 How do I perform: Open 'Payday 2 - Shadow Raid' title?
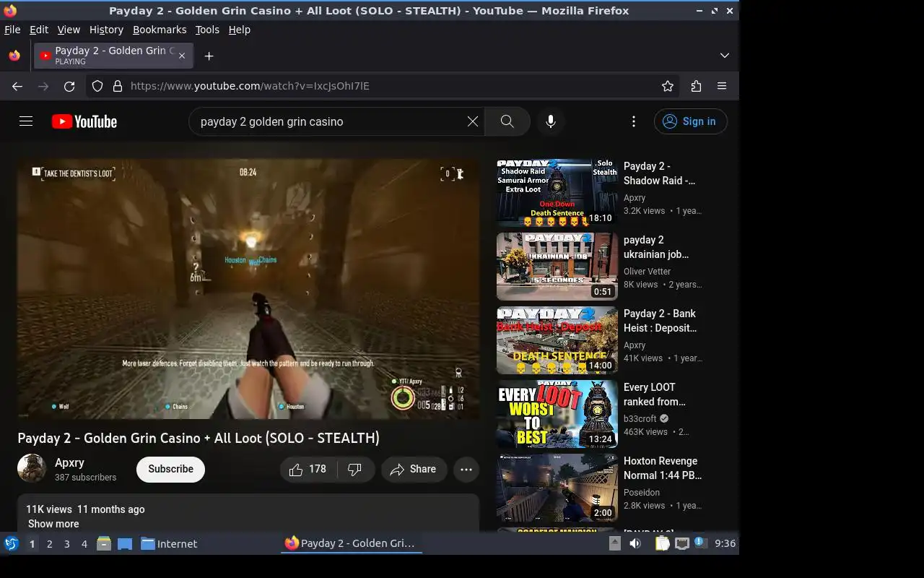click(x=660, y=173)
